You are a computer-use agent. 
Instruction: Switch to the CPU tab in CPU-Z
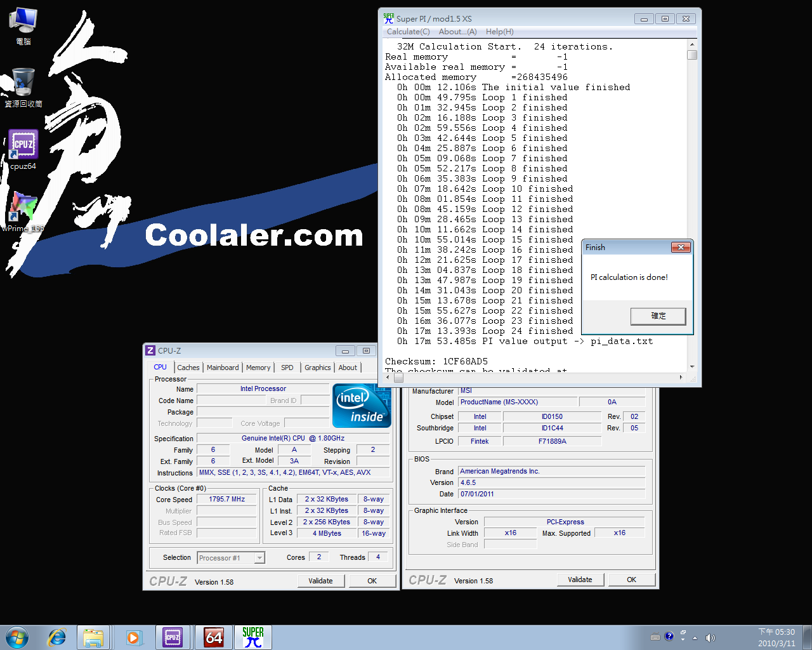(160, 367)
